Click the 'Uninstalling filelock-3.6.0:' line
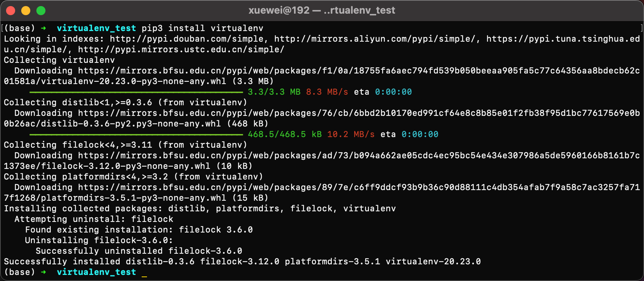This screenshot has height=281, width=644. coord(99,240)
